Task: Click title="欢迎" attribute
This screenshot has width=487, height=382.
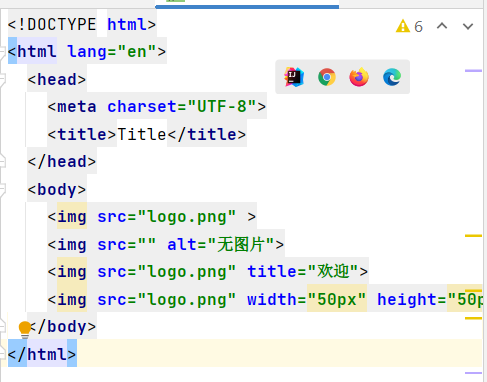Action: [x=303, y=272]
